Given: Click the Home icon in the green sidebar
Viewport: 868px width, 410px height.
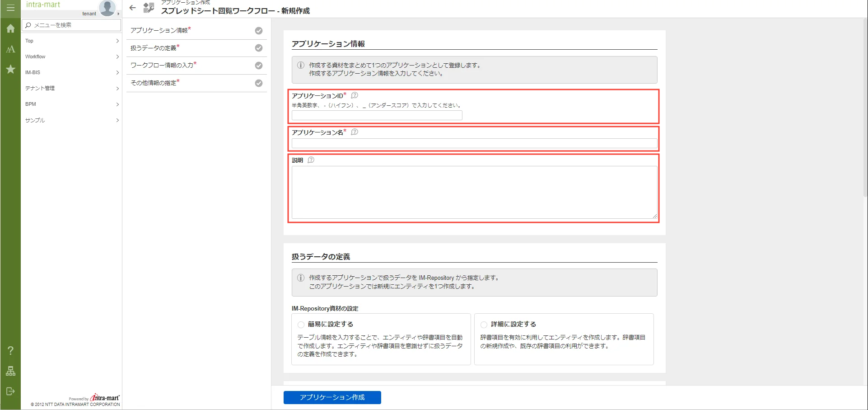Looking at the screenshot, I should point(10,28).
